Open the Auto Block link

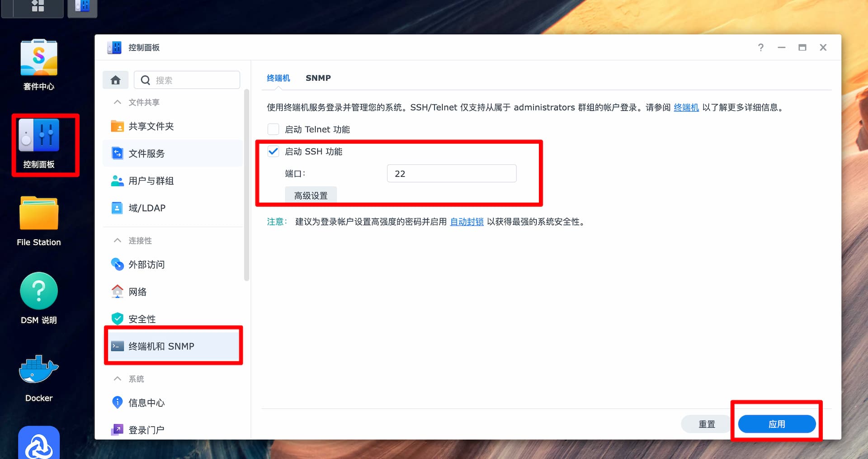pyautogui.click(x=467, y=222)
